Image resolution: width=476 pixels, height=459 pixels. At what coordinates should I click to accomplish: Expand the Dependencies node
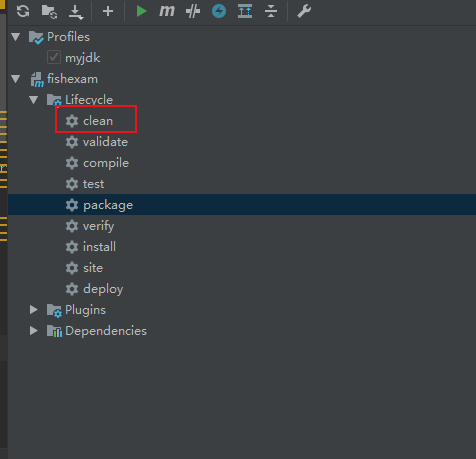(34, 331)
